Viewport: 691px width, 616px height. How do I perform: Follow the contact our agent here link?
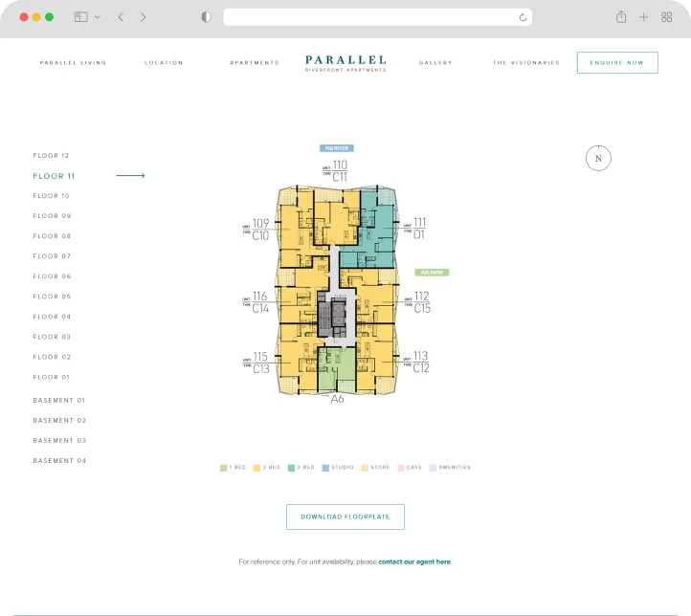coord(414,561)
